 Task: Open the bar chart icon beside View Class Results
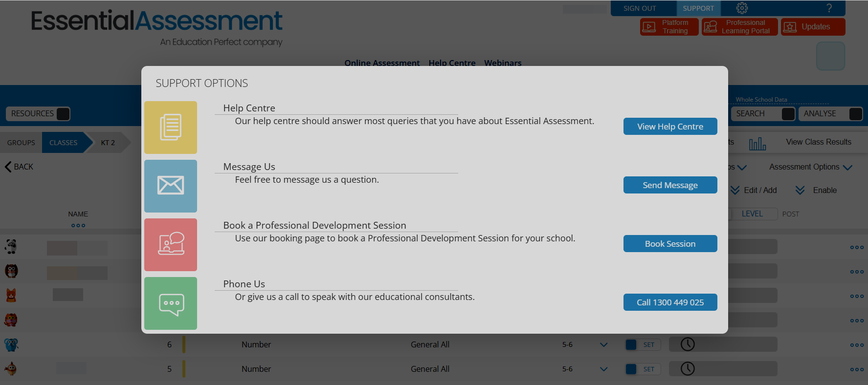757,143
